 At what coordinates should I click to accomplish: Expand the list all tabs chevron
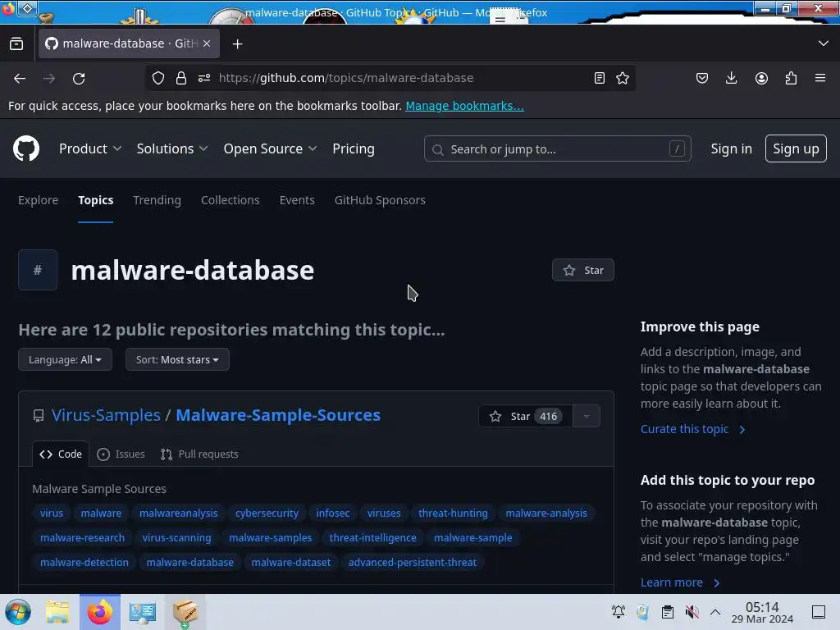(x=824, y=43)
